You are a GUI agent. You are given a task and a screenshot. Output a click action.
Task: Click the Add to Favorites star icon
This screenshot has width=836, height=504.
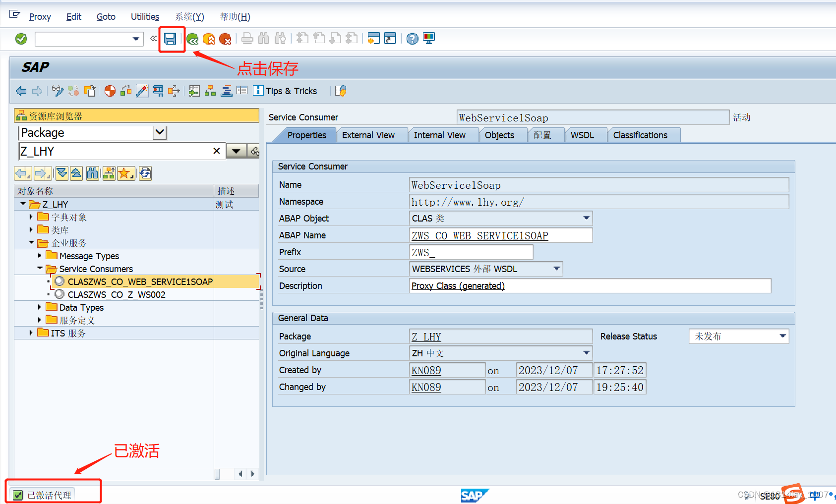[x=125, y=173]
